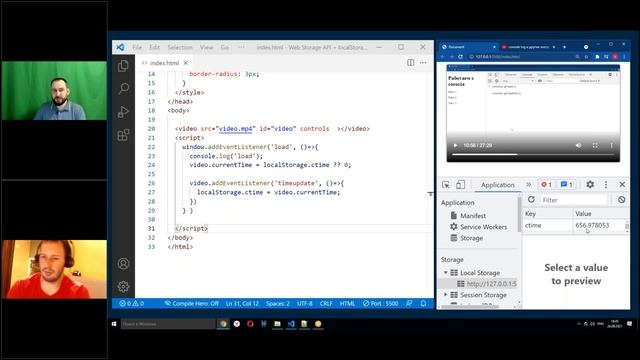Open DevTools settings gear
640x360 pixels.
[590, 184]
